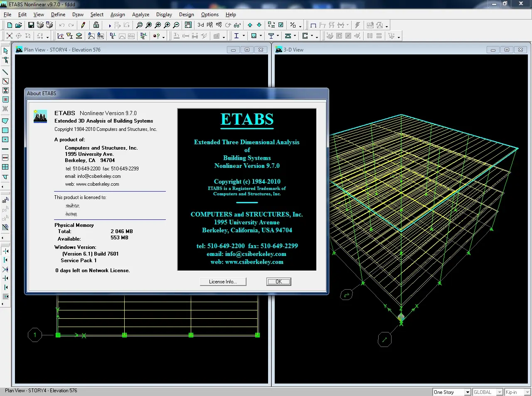Click the Rubber Band Zoom magnifier icon

[140, 25]
